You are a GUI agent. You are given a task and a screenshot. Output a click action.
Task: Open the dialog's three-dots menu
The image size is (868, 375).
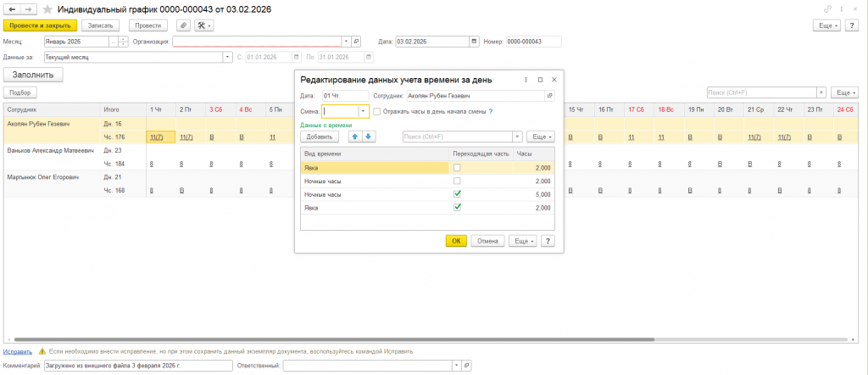pos(526,80)
